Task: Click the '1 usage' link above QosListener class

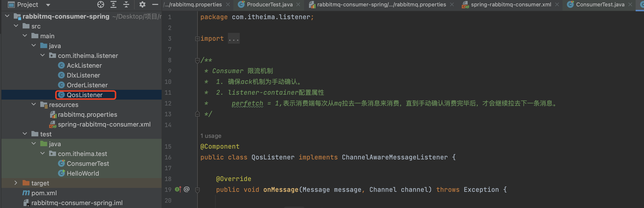Action: 211,136
